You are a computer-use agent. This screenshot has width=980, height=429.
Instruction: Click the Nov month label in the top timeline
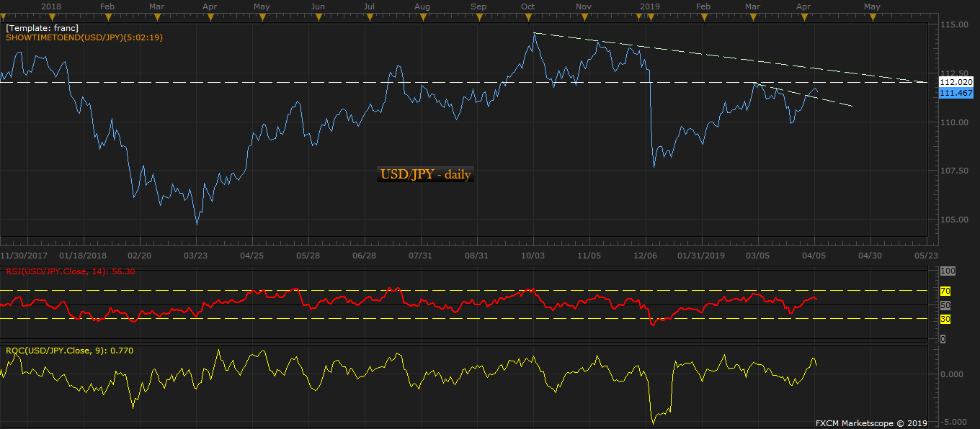(584, 6)
